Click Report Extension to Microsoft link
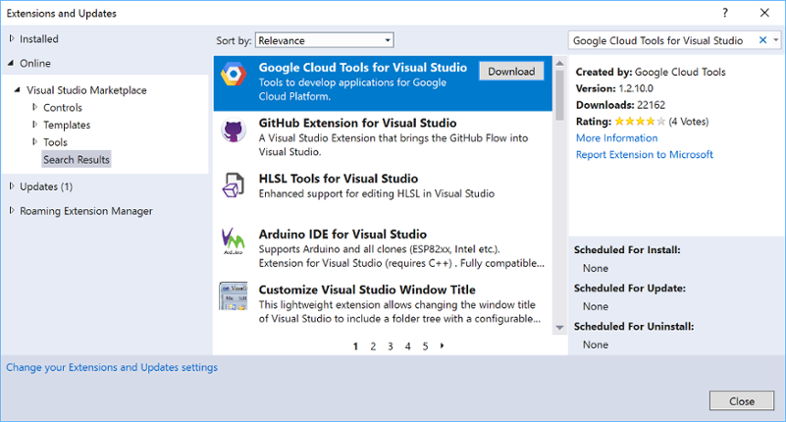 [x=644, y=154]
